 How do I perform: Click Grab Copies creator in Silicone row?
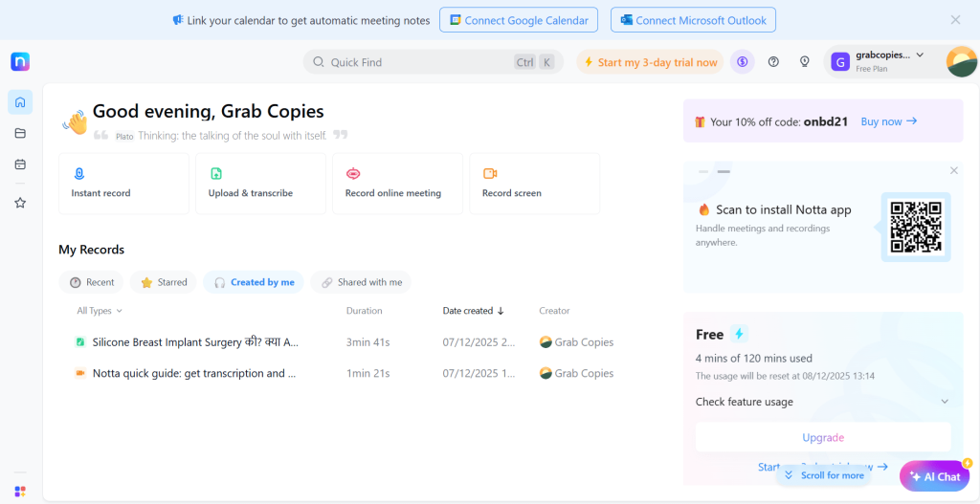click(x=576, y=342)
